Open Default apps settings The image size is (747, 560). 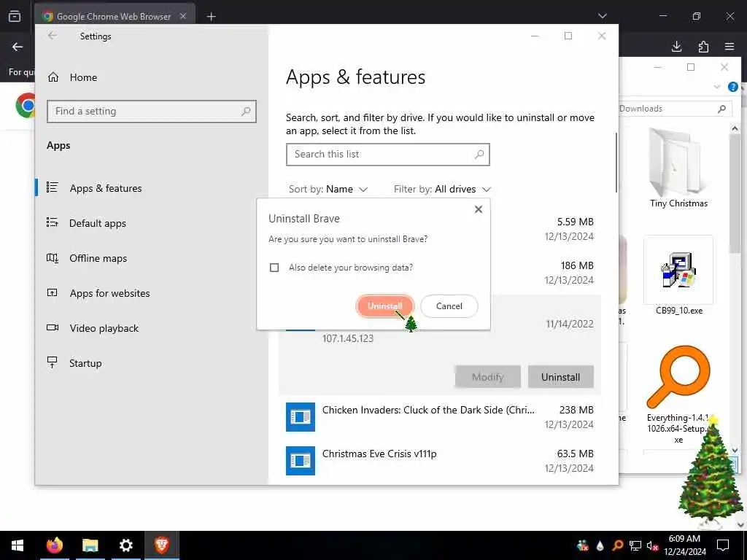pyautogui.click(x=97, y=223)
